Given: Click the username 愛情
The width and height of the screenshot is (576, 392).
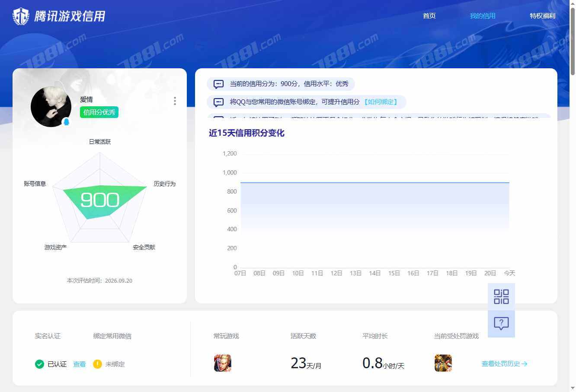Looking at the screenshot, I should (x=86, y=99).
